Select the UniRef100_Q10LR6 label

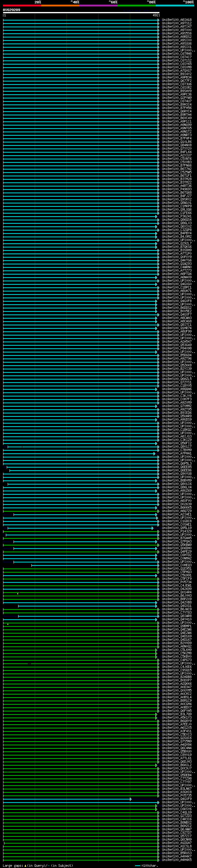[x=177, y=142]
